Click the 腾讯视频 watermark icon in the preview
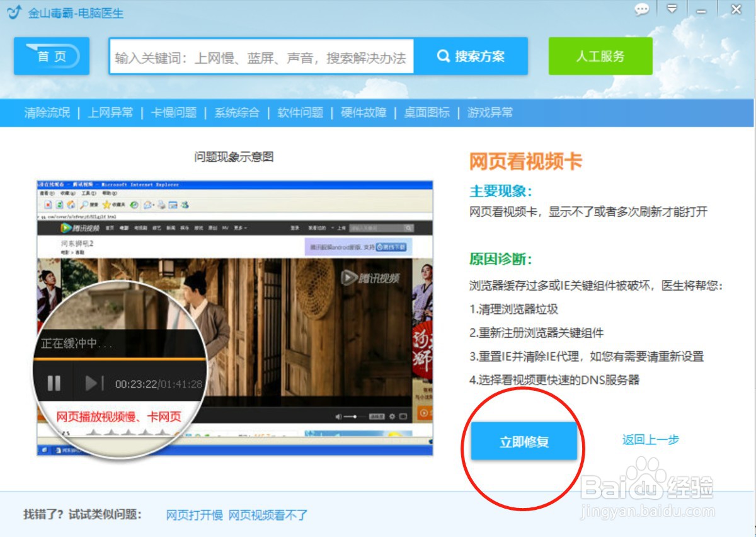Image resolution: width=756 pixels, height=537 pixels. [348, 277]
